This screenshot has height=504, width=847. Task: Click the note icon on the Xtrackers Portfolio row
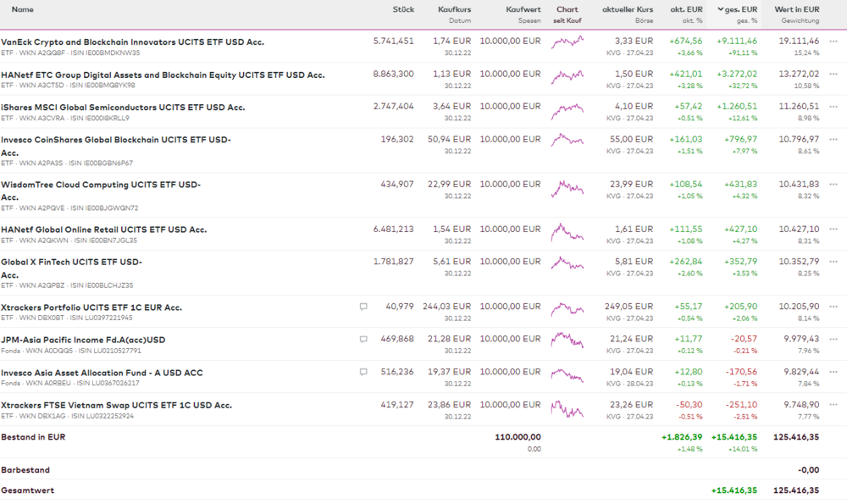(363, 307)
